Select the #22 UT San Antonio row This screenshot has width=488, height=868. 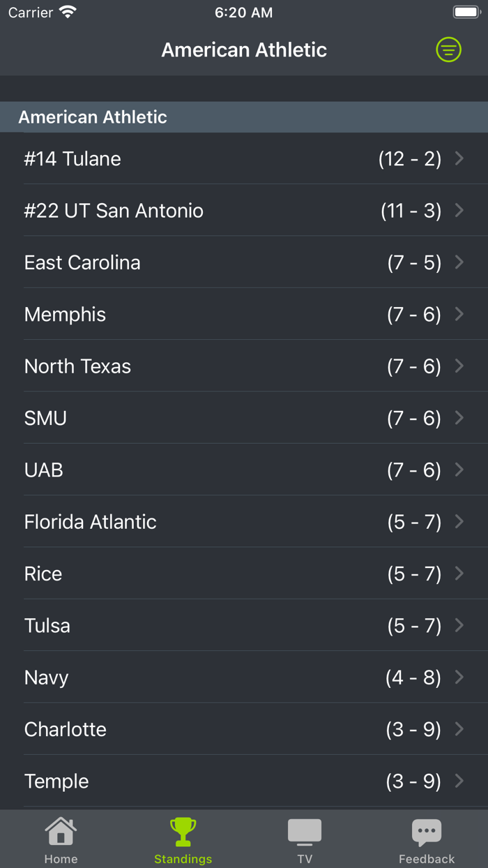click(244, 210)
